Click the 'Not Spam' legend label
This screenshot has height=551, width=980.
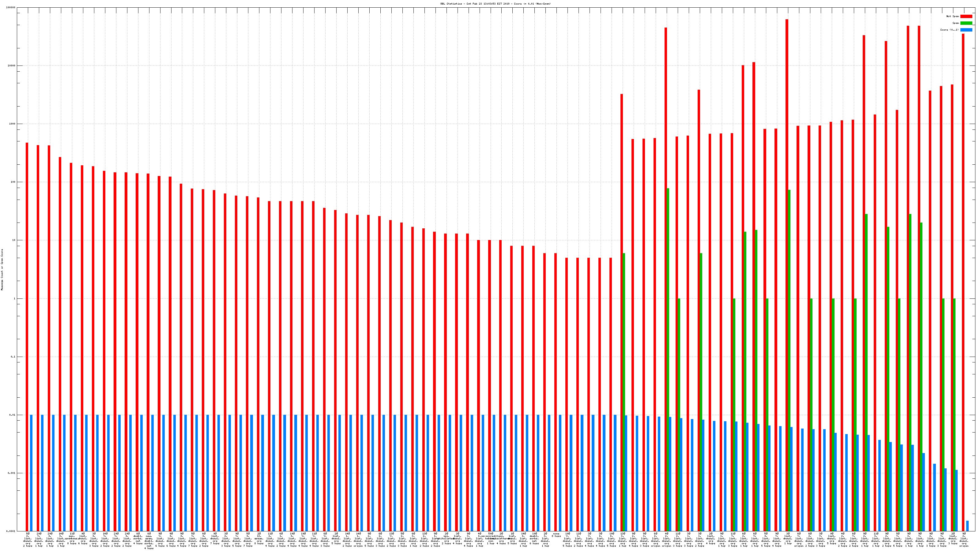pos(953,16)
